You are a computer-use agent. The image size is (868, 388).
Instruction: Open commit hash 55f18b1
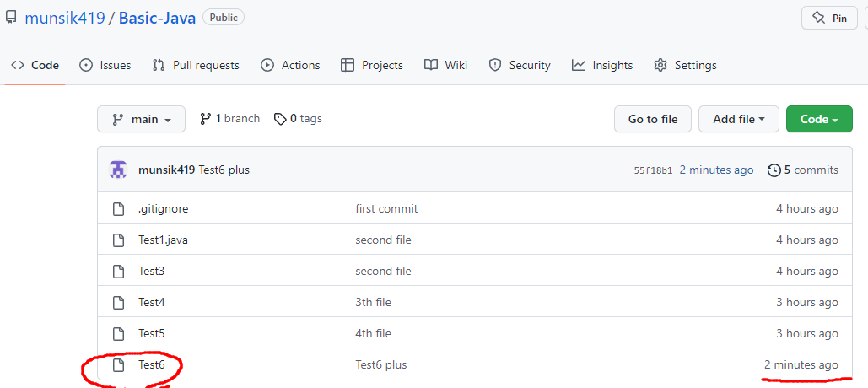[x=653, y=170]
